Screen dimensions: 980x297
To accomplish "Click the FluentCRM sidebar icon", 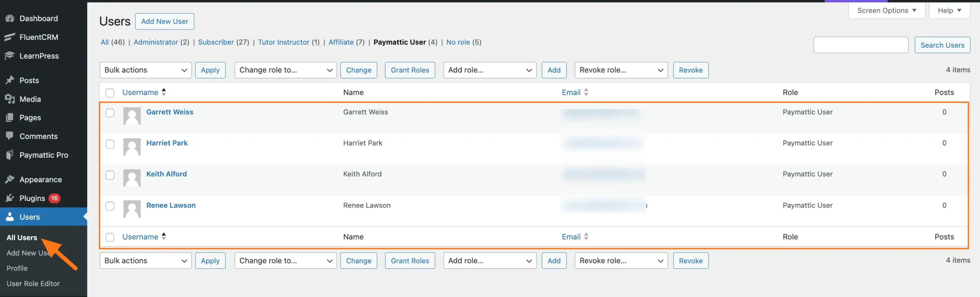I will point(10,37).
